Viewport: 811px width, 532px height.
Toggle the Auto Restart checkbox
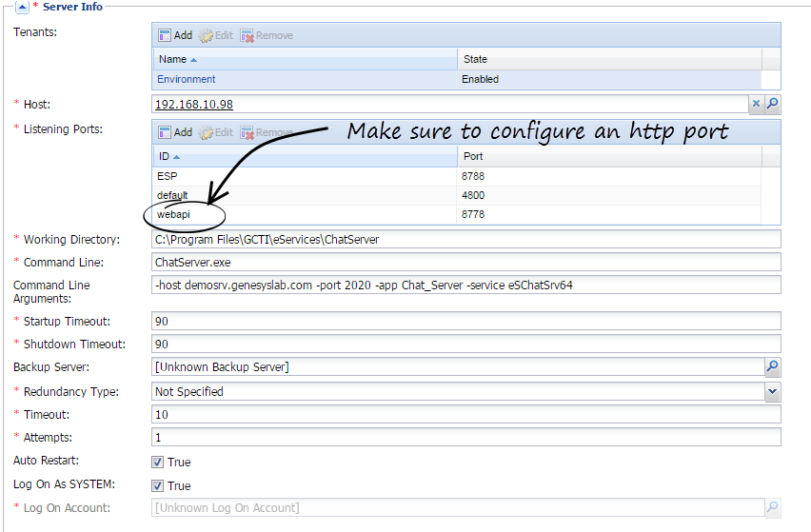coord(158,463)
